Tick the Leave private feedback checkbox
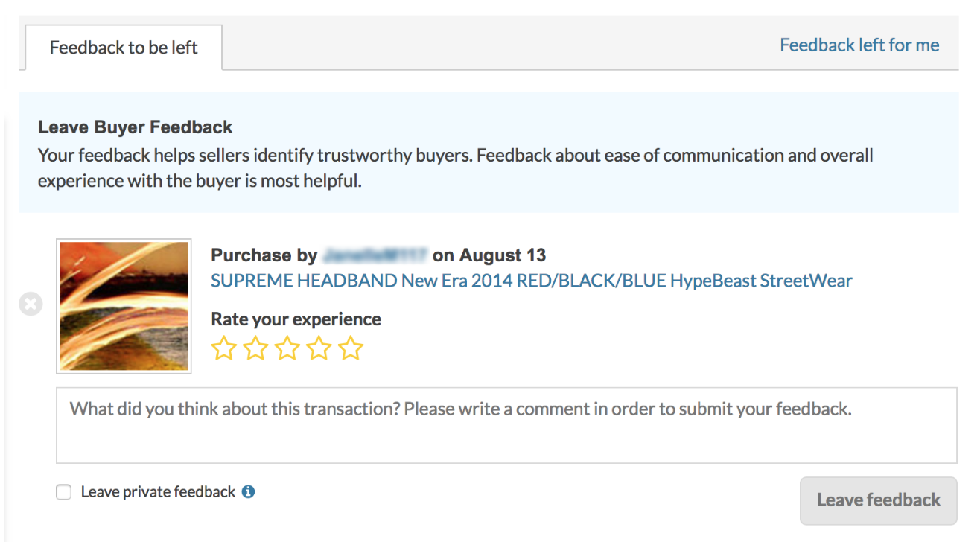The height and width of the screenshot is (542, 980). 64,492
